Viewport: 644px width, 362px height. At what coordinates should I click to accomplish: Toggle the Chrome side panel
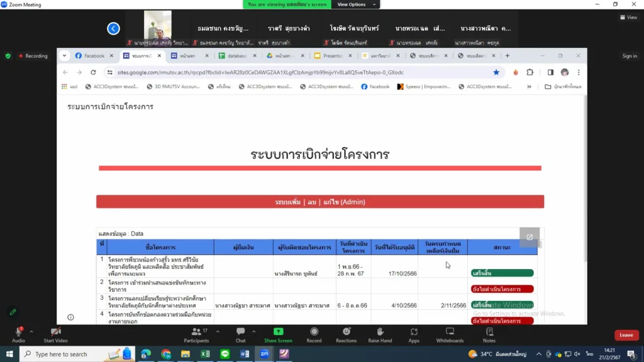point(550,72)
